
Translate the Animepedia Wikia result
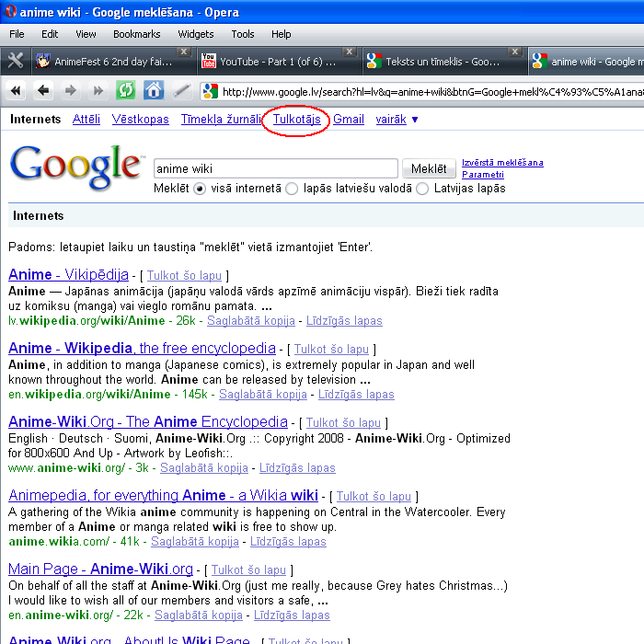tap(374, 496)
